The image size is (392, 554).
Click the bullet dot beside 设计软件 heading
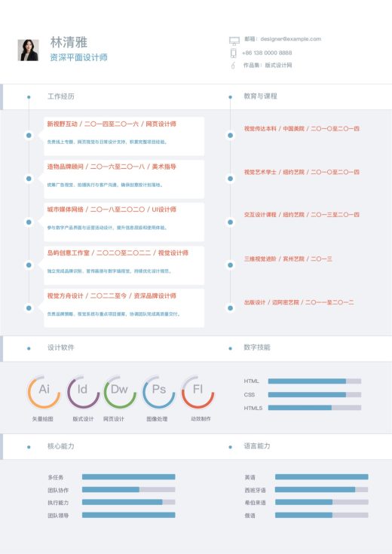pos(29,348)
